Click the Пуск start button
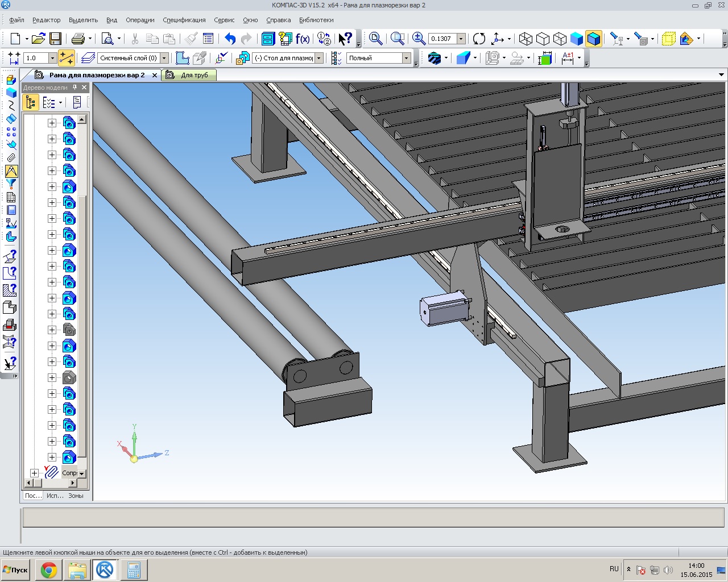 coord(16,569)
